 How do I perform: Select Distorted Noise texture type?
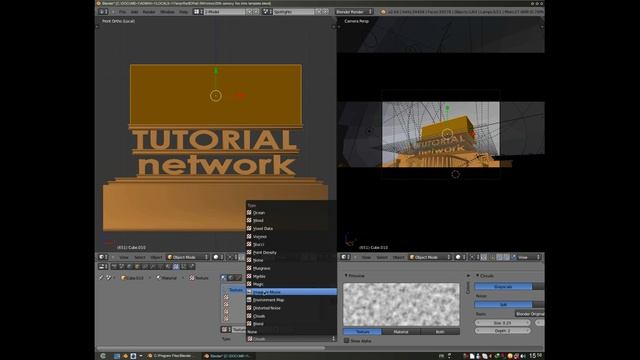point(291,308)
